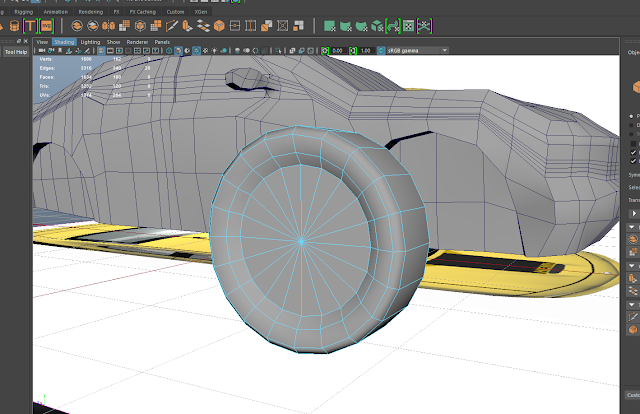Click the Multi-Cut icon in Modeling Toolkit

pyautogui.click(x=633, y=317)
